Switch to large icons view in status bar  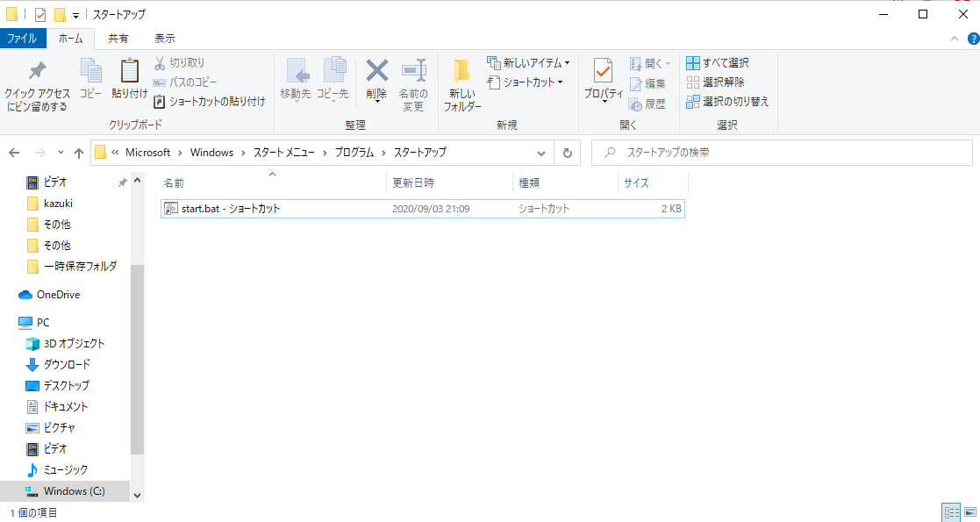click(969, 513)
